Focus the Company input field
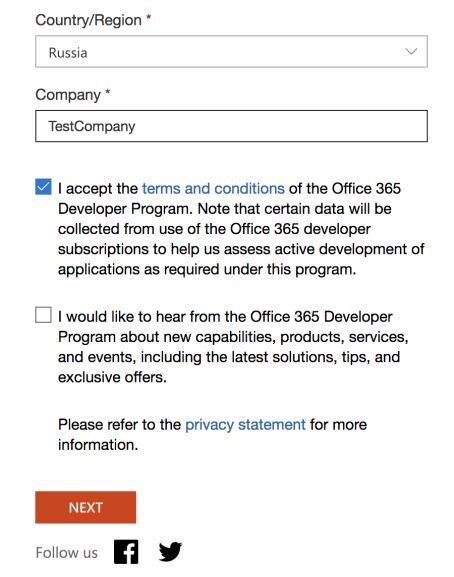The image size is (454, 577). (231, 126)
